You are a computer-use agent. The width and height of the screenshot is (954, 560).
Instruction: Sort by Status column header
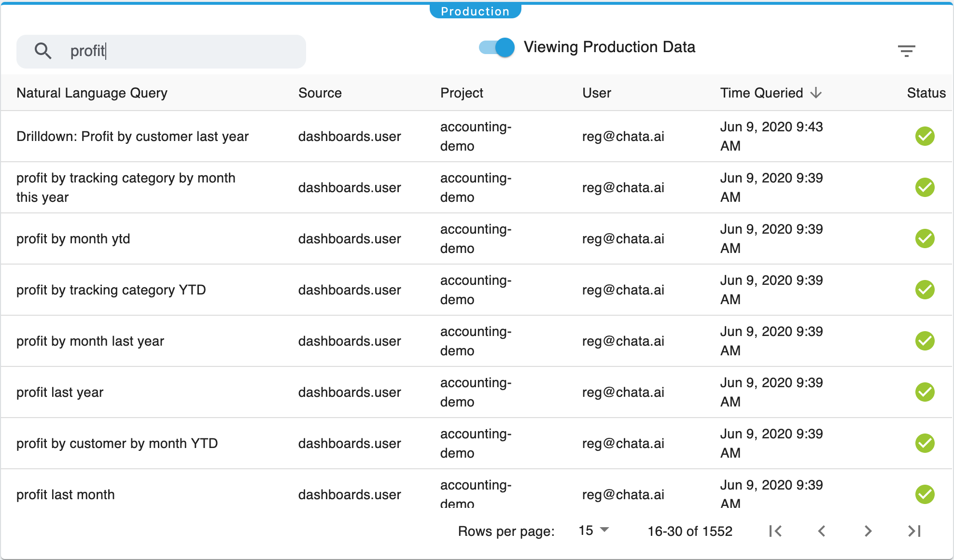(x=926, y=93)
